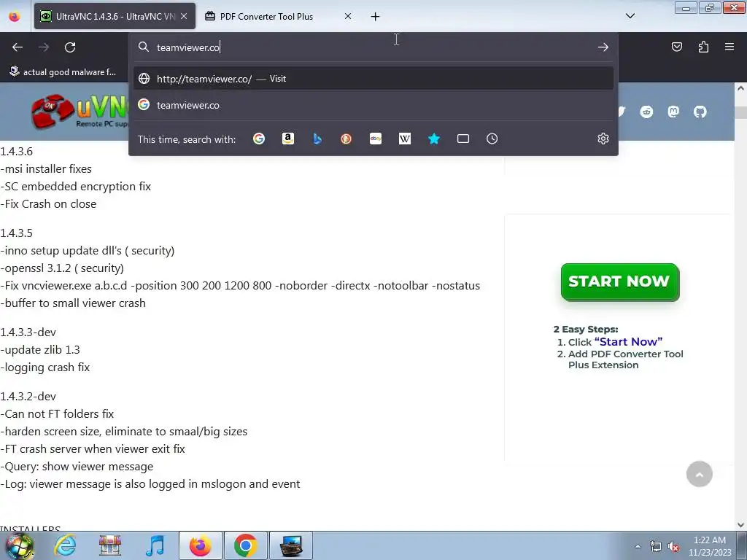Select the http://teamviewer.co/ Visit suggestion

point(373,79)
